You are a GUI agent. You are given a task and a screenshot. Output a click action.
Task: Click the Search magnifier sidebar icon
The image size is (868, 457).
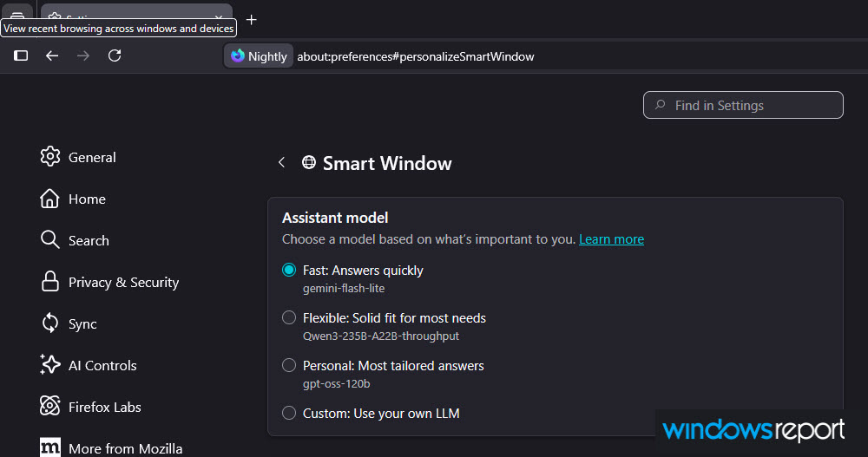[x=49, y=240]
